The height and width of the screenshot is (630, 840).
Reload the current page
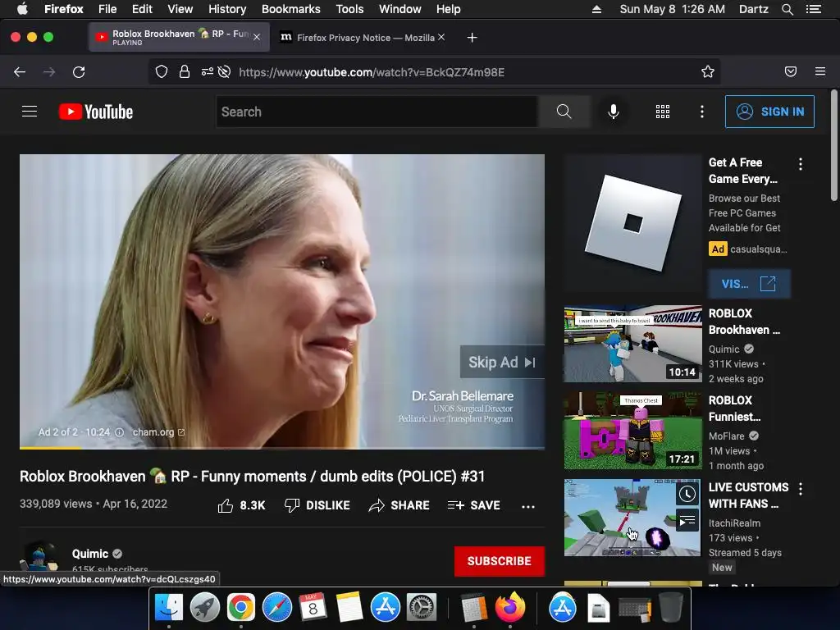coord(79,72)
